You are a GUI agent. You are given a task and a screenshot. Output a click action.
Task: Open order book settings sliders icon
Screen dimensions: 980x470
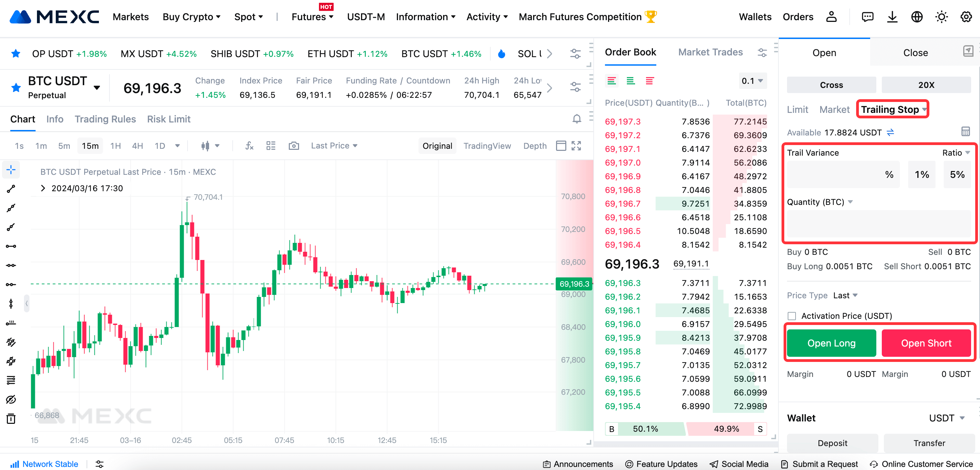click(762, 52)
